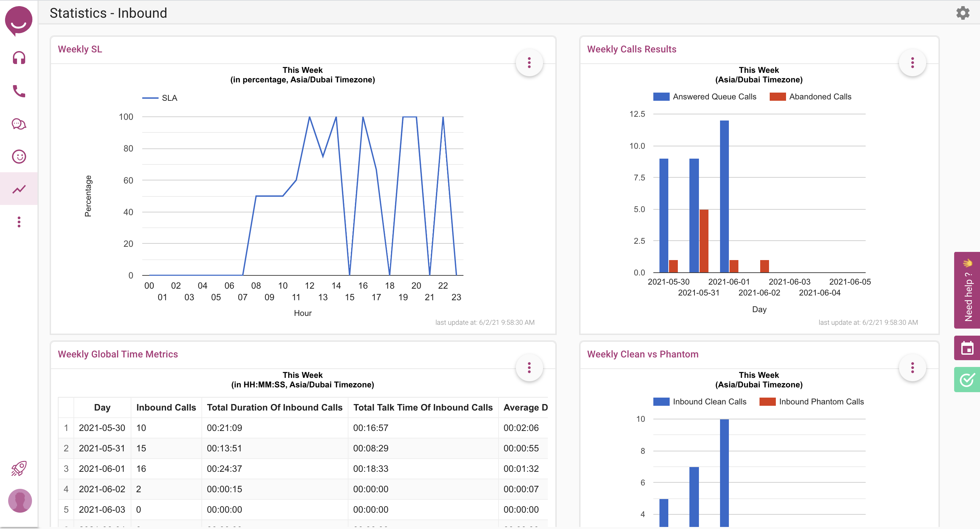Click Total Duration Of Inbound Calls header
The image size is (980, 529).
[275, 407]
